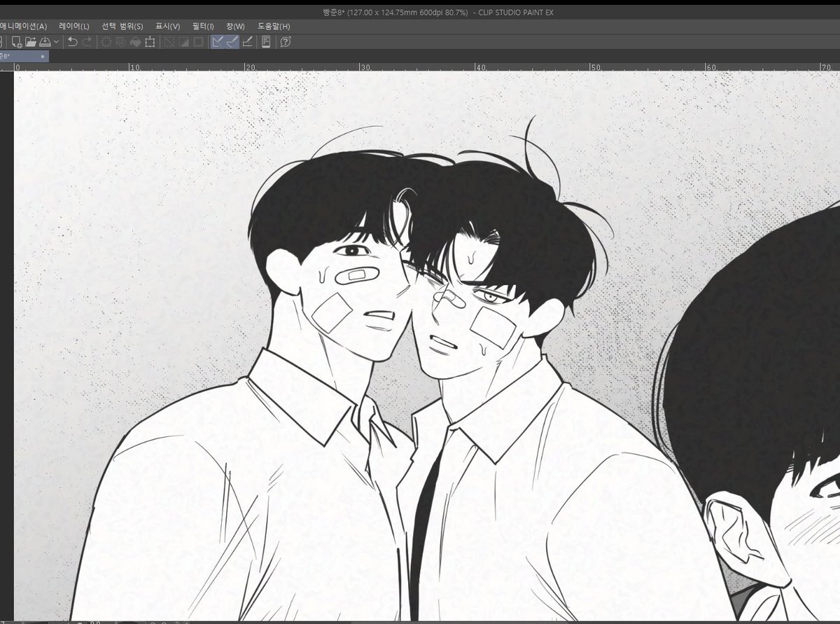Open the 표시(V) menu
Image resolution: width=840 pixels, height=624 pixels.
click(169, 26)
